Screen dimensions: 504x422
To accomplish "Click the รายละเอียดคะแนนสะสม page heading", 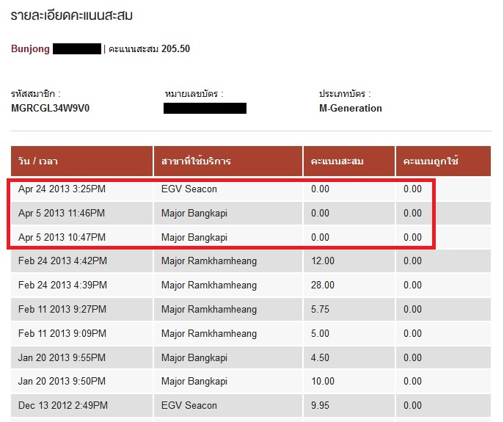I will (71, 15).
